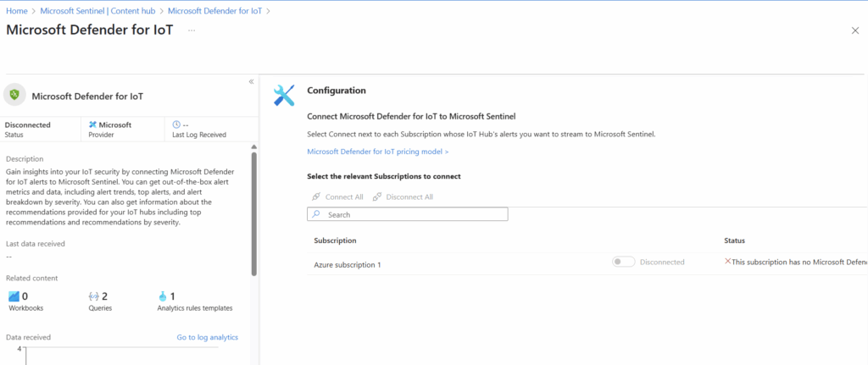The image size is (868, 365).
Task: Click the search magnifier icon
Action: click(315, 214)
